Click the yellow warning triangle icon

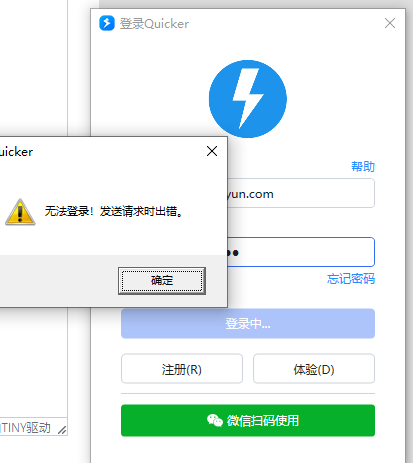20,212
